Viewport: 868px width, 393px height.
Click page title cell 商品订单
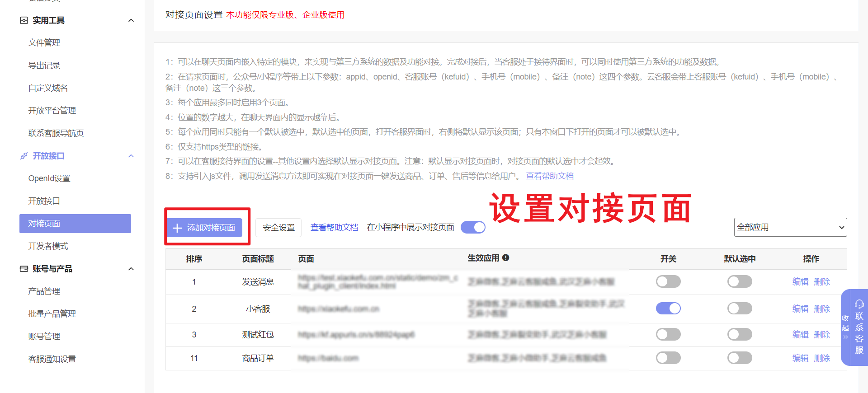coord(258,358)
